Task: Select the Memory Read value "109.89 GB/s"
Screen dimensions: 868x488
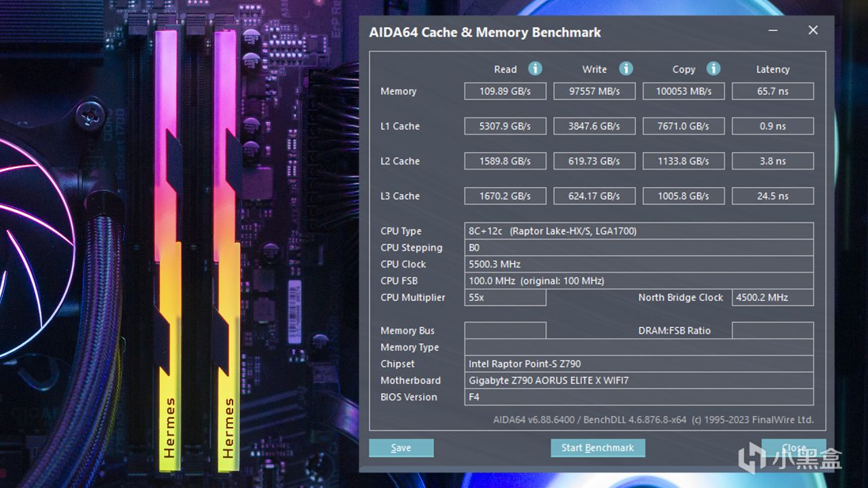Action: tap(505, 91)
